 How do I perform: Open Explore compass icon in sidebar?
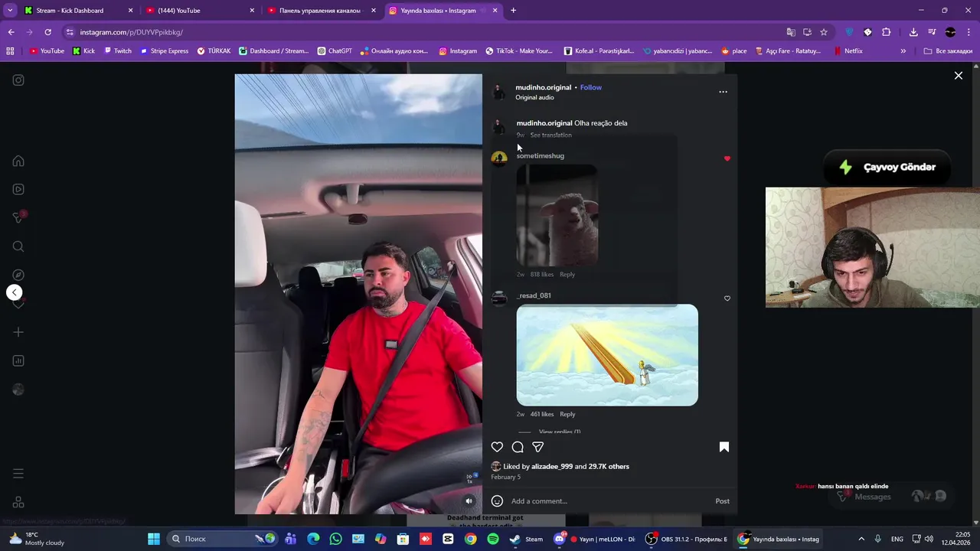click(18, 275)
